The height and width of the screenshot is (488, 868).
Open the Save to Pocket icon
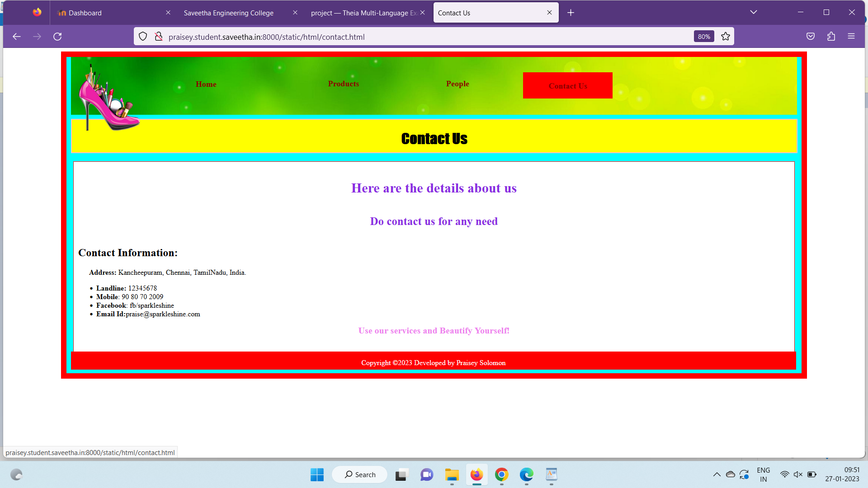(x=811, y=37)
